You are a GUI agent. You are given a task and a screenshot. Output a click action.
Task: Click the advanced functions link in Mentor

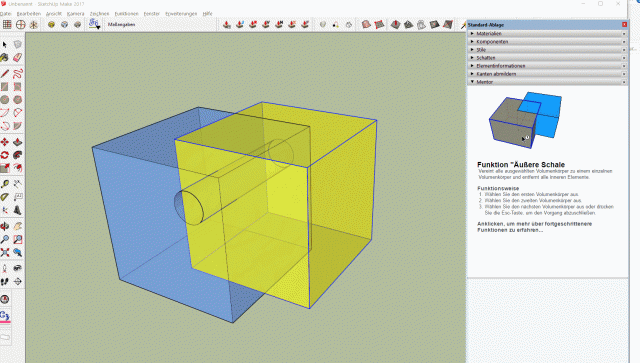coord(534,227)
